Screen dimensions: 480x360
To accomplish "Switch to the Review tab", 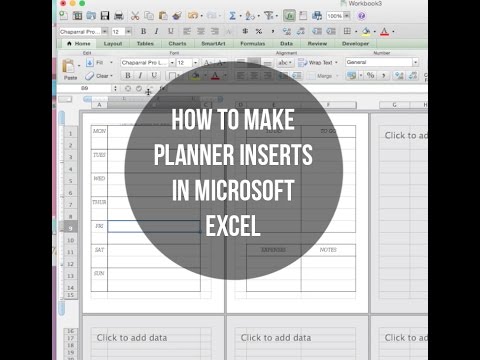I will [317, 44].
